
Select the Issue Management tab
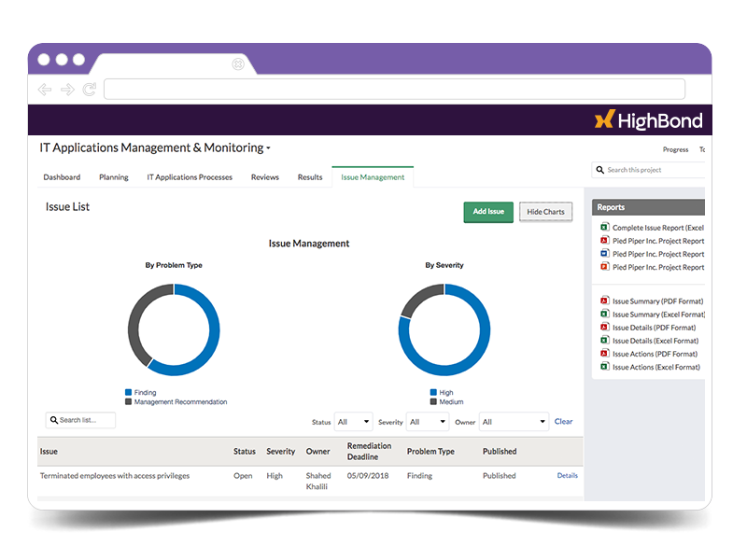coord(373,177)
